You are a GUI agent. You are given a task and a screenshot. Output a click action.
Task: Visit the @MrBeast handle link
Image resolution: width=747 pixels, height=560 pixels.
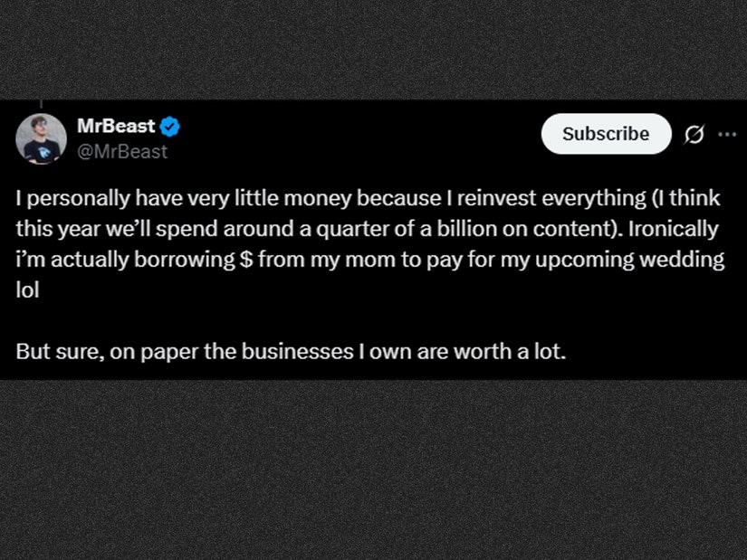[x=122, y=152]
